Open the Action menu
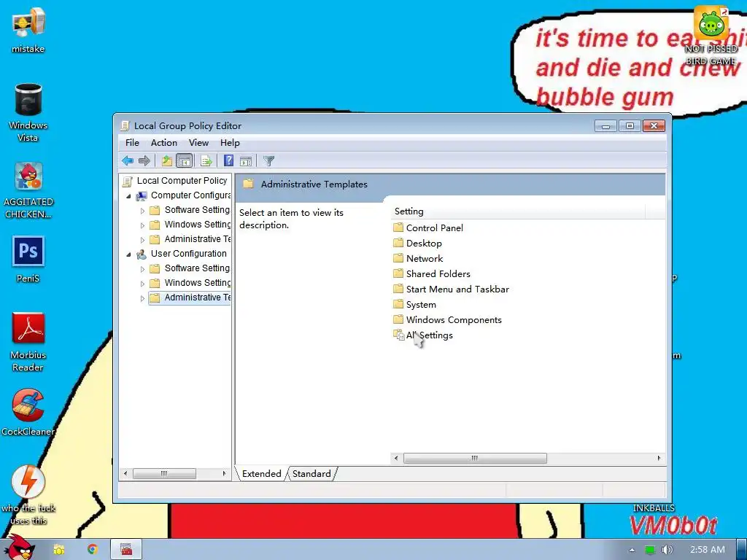 click(x=164, y=143)
